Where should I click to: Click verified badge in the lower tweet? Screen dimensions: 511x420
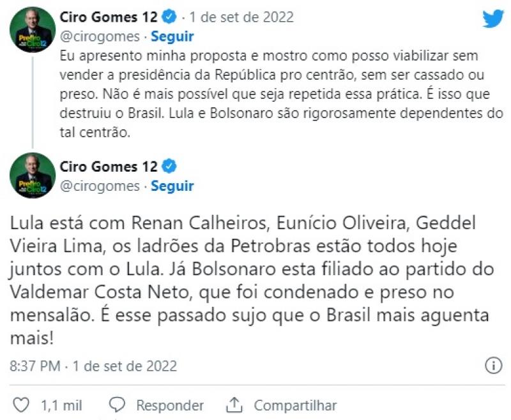pyautogui.click(x=168, y=167)
